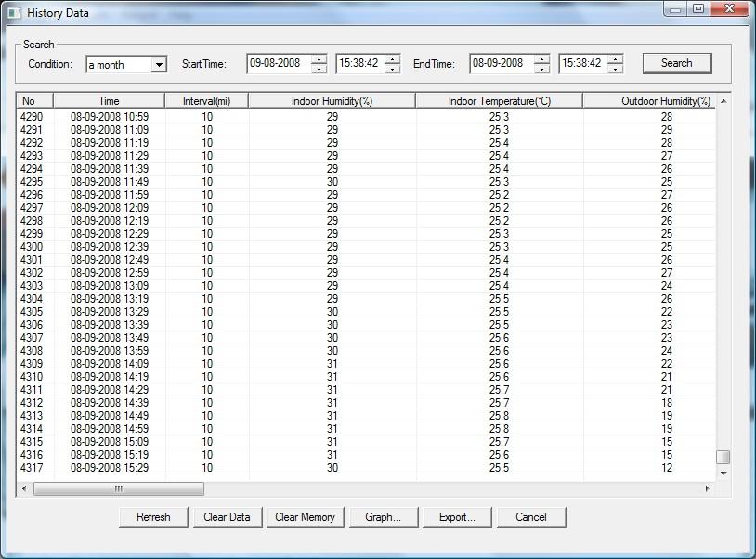Viewport: 756px width, 559px height.
Task: Click the Indoor Temperature column header
Action: pyautogui.click(x=499, y=101)
